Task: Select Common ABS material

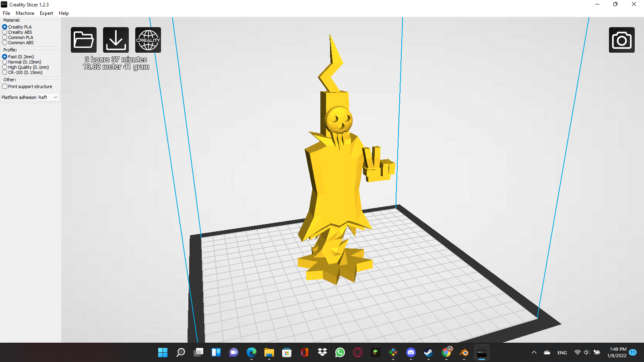Action: [x=18, y=43]
